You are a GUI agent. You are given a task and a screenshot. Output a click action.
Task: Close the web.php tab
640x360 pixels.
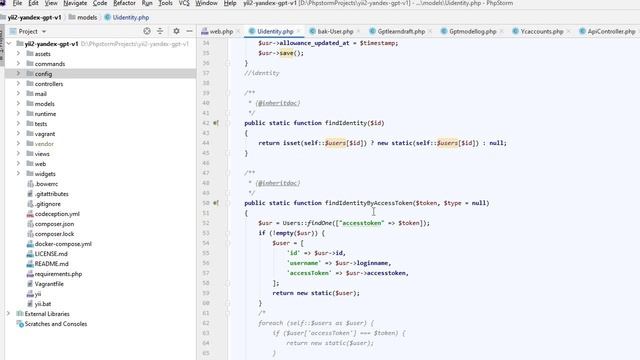[238, 31]
